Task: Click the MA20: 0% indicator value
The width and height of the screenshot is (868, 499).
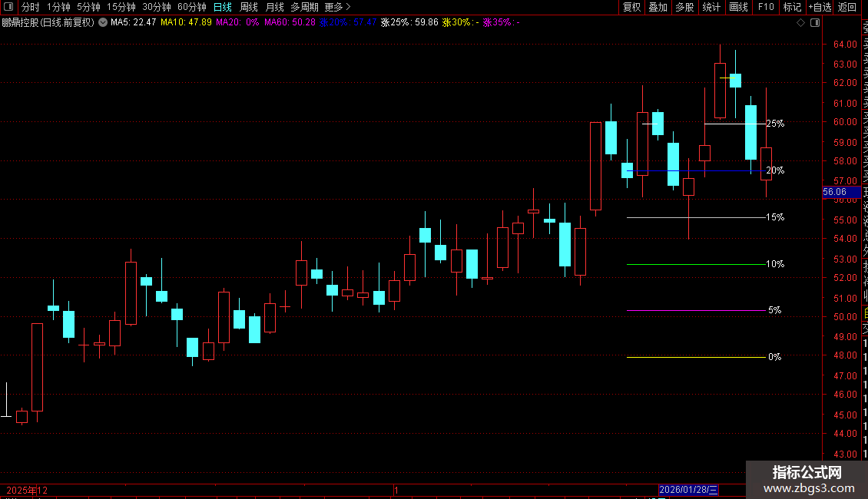Action: point(237,23)
